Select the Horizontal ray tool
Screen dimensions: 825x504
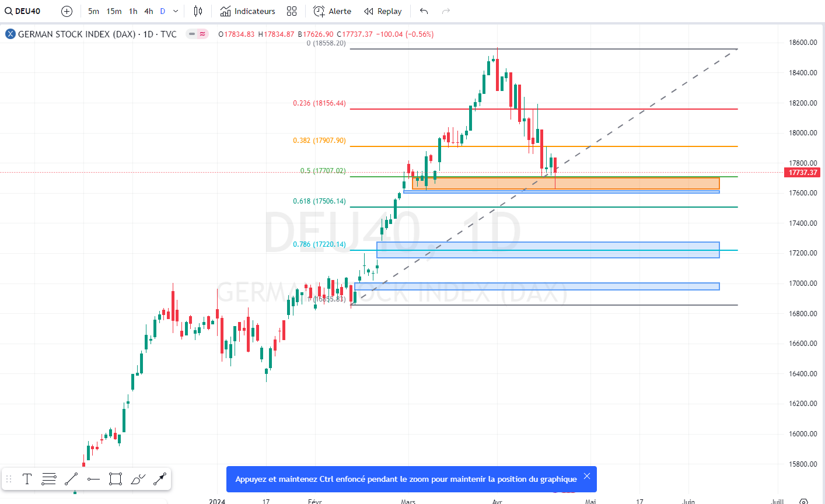(x=93, y=480)
